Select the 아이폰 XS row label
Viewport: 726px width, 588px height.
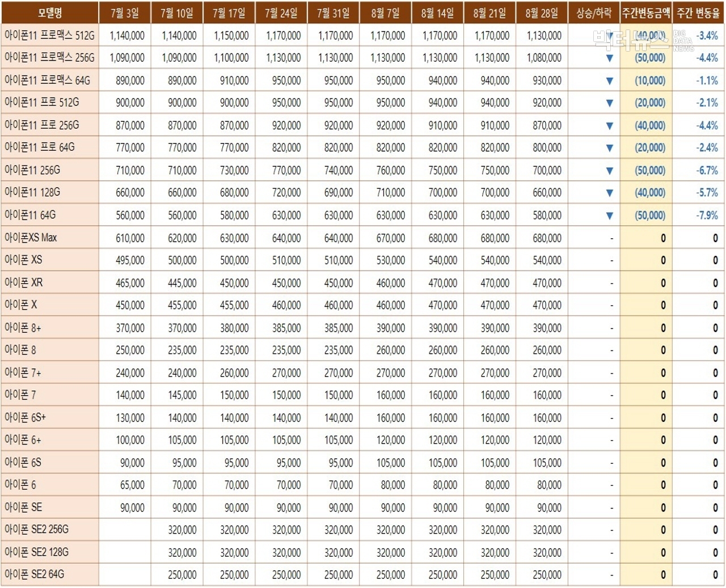[x=23, y=260]
